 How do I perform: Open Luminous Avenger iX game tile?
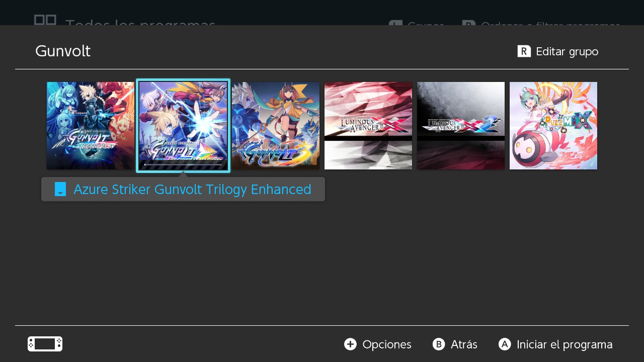(x=368, y=126)
